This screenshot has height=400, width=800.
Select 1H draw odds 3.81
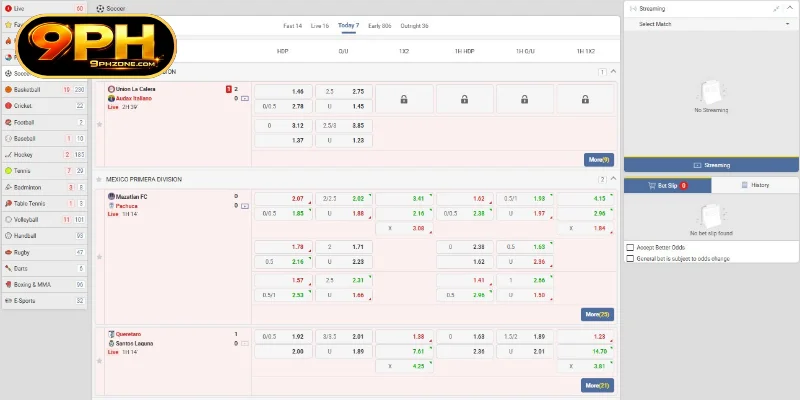[585, 366]
